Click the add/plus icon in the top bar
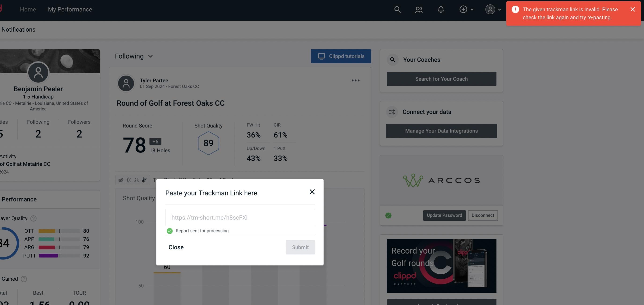 pyautogui.click(x=463, y=9)
